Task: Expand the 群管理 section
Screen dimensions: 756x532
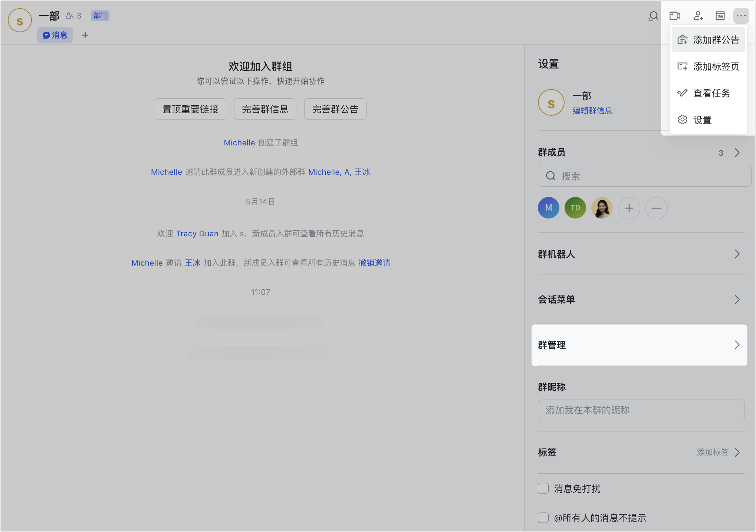Action: [639, 345]
